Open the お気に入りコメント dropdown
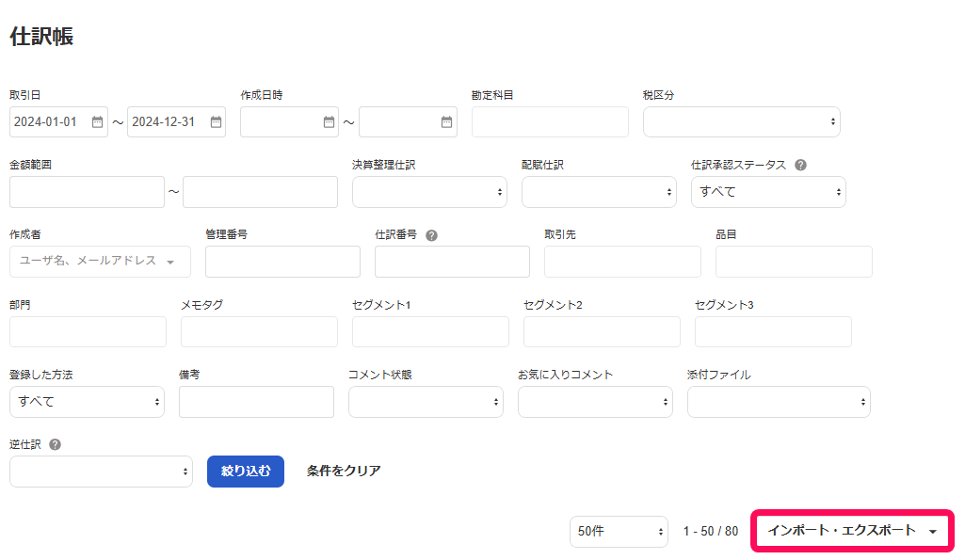 (595, 402)
